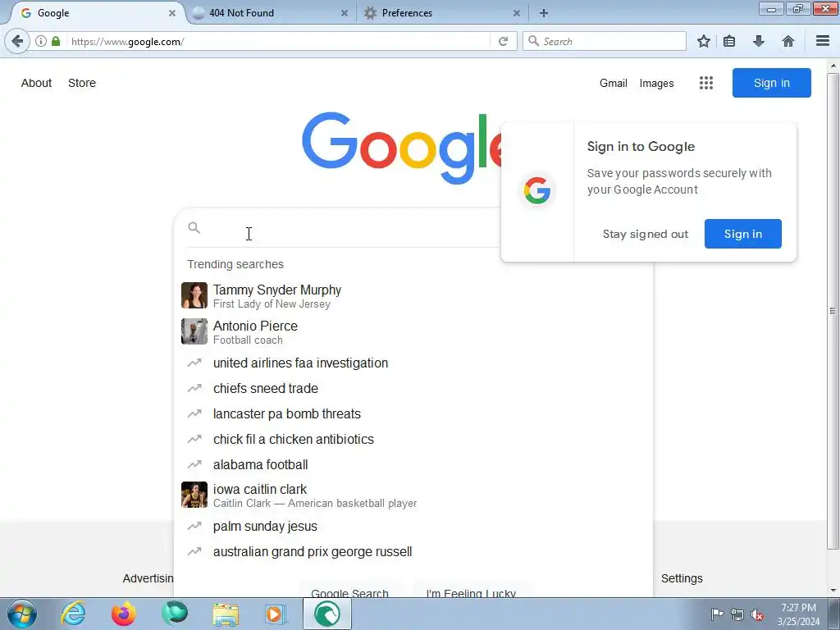840x630 pixels.
Task: Open Firefox from the taskbar
Action: 124,614
